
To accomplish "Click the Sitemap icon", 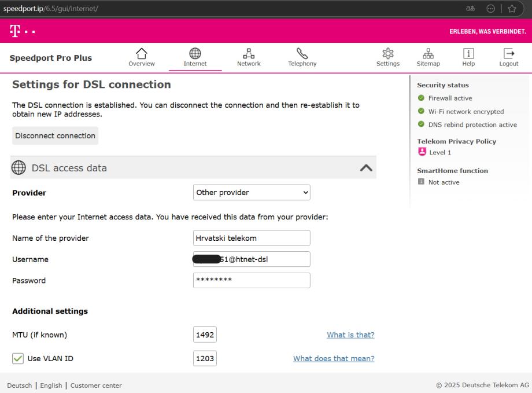I will [428, 54].
